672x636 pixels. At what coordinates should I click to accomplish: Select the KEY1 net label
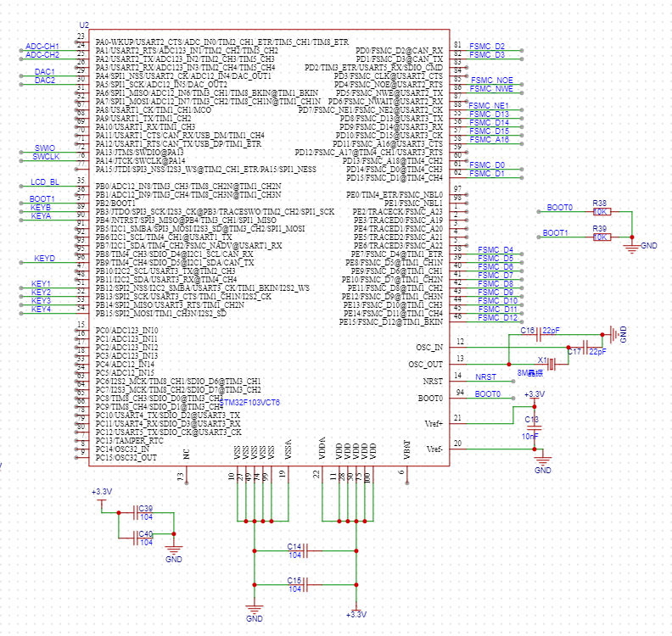41,284
